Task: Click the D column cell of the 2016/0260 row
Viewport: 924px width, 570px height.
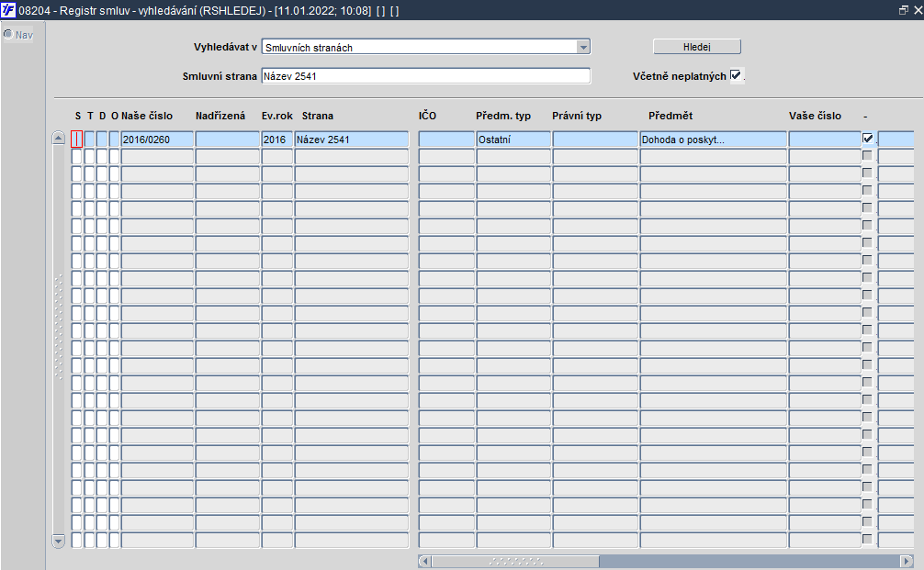Action: point(102,140)
